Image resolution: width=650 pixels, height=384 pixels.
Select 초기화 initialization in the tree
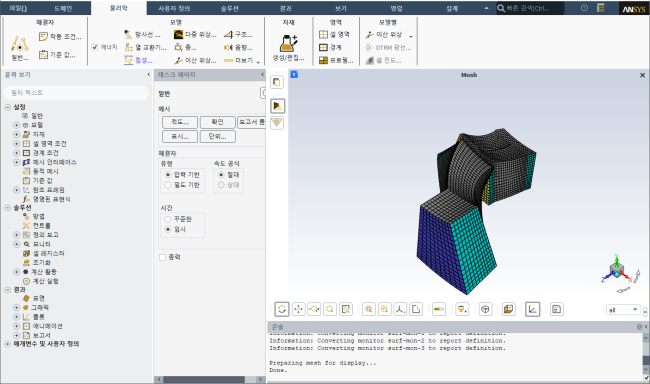click(41, 262)
